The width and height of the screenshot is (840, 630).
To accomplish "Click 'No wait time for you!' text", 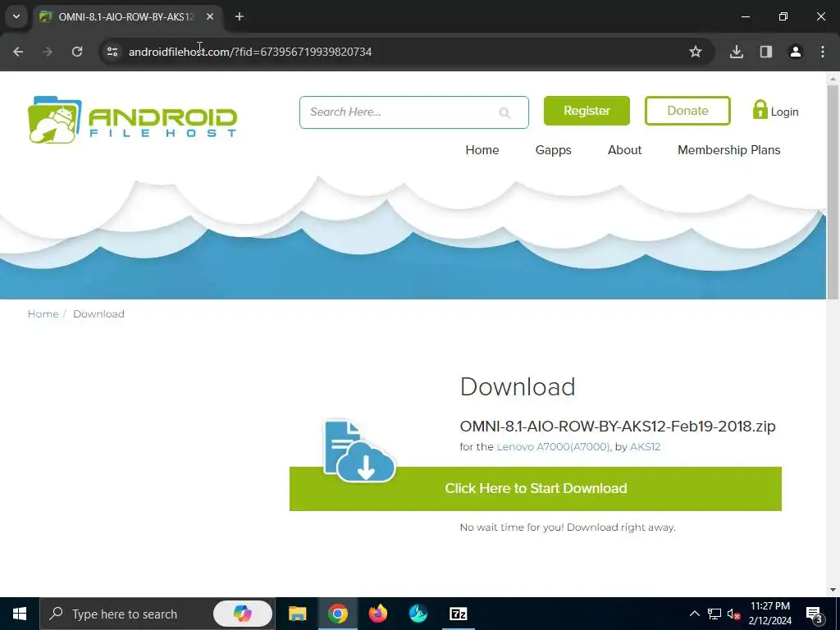I will tap(512, 527).
